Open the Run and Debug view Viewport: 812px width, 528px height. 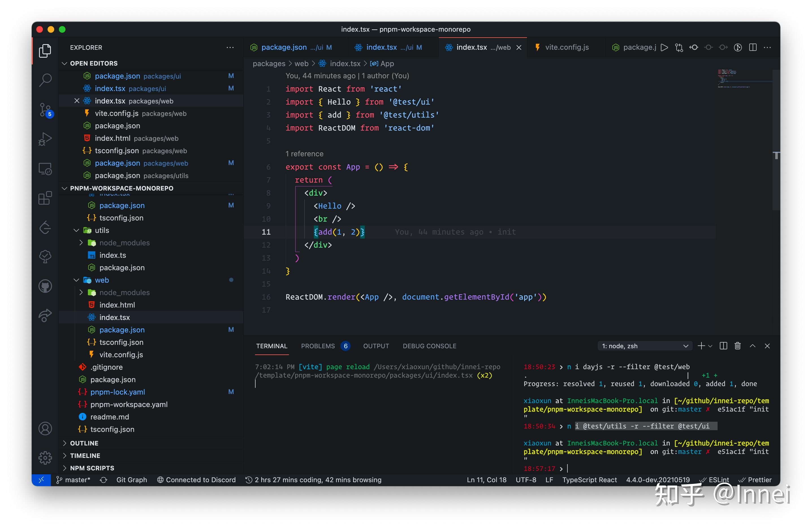click(45, 139)
